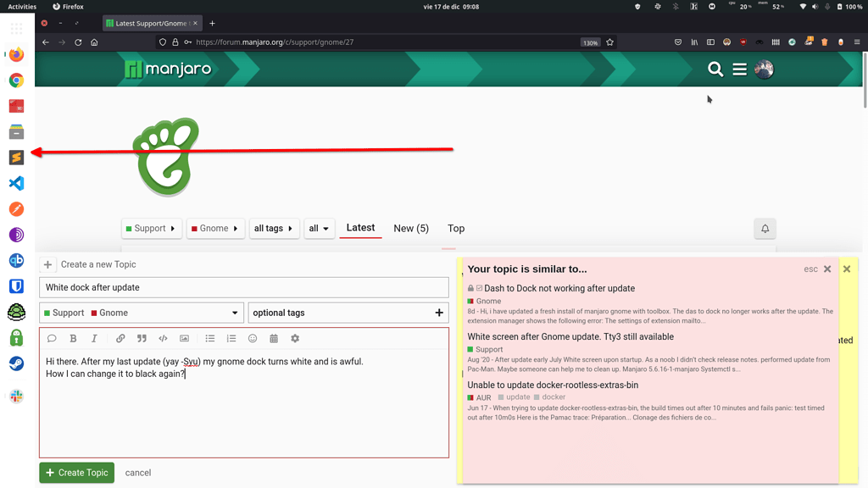Toggle the Firefox sidebar button
The width and height of the screenshot is (868, 488).
click(x=710, y=42)
